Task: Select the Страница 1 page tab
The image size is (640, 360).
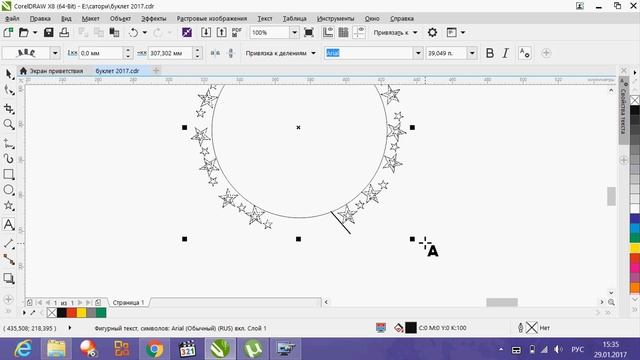Action: [128, 302]
